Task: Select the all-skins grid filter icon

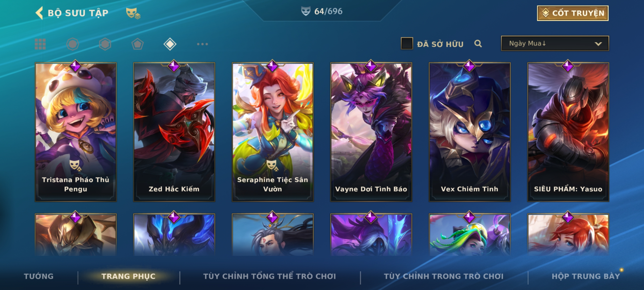Action: [x=40, y=44]
